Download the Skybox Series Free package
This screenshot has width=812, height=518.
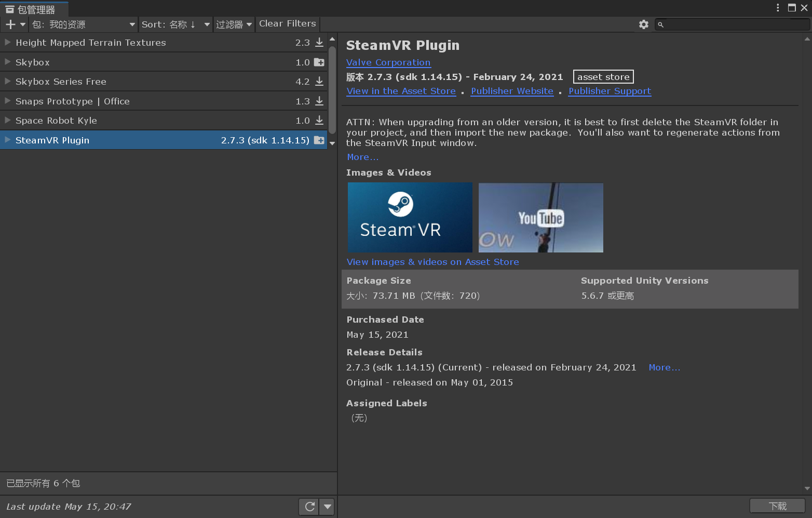(x=320, y=82)
